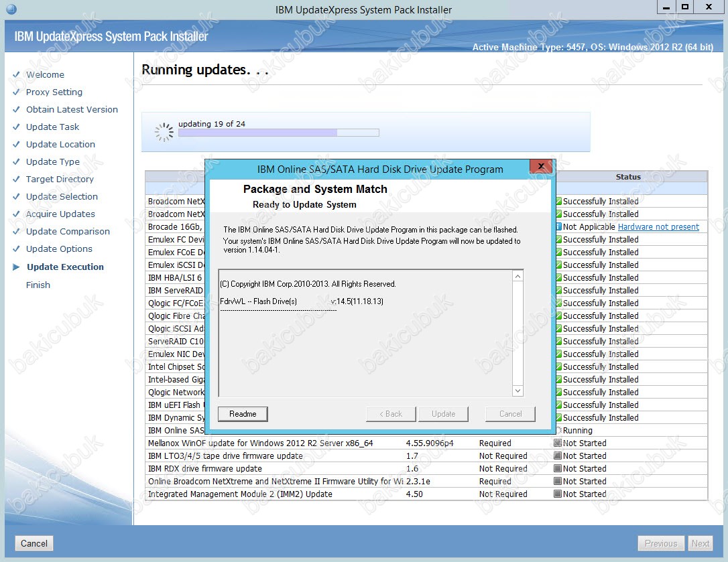Close the SAS/SATA Hard Disk Drive Update dialog

541,166
